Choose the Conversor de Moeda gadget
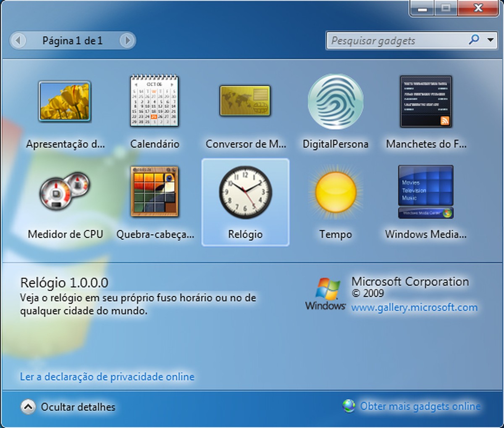Viewport: 504px width, 428px height. point(245,101)
